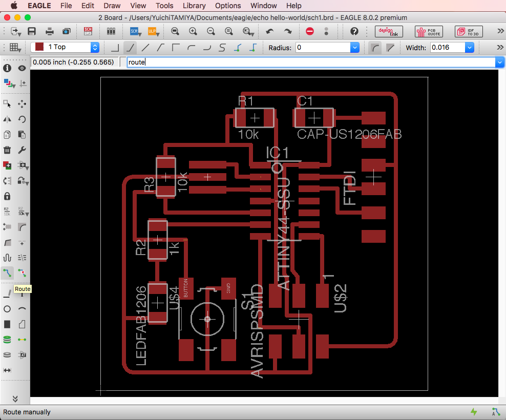Select the Miter tool
This screenshot has height=420, width=506.
coord(22,227)
